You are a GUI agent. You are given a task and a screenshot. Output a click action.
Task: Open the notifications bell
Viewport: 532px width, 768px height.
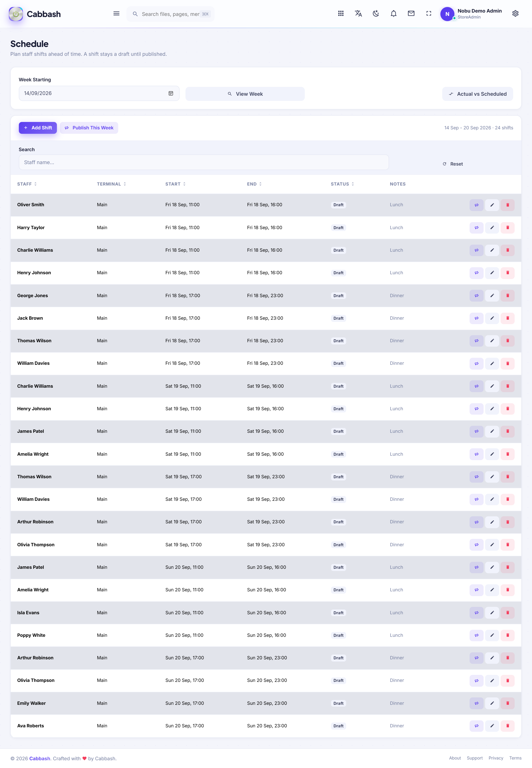coord(393,14)
